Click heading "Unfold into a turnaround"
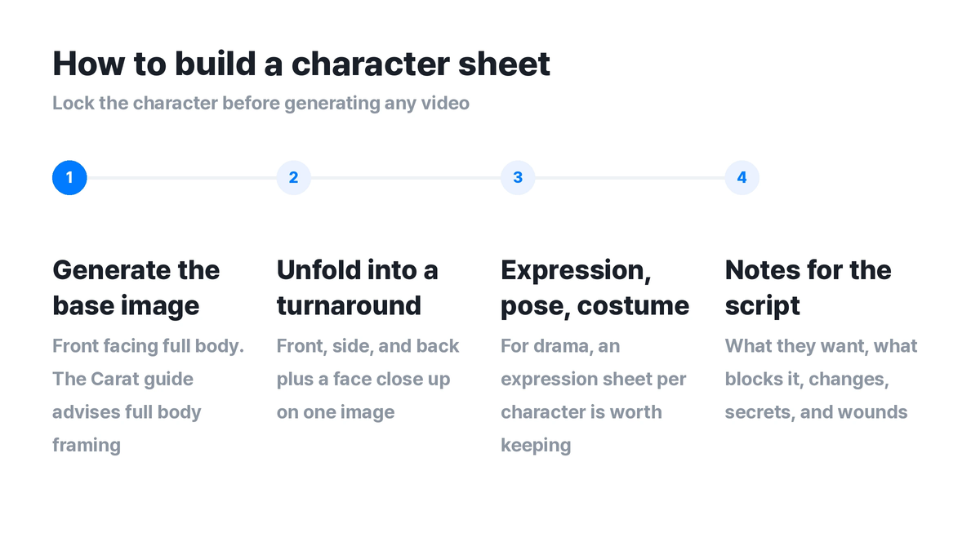This screenshot has height=551, width=980. pyautogui.click(x=358, y=287)
